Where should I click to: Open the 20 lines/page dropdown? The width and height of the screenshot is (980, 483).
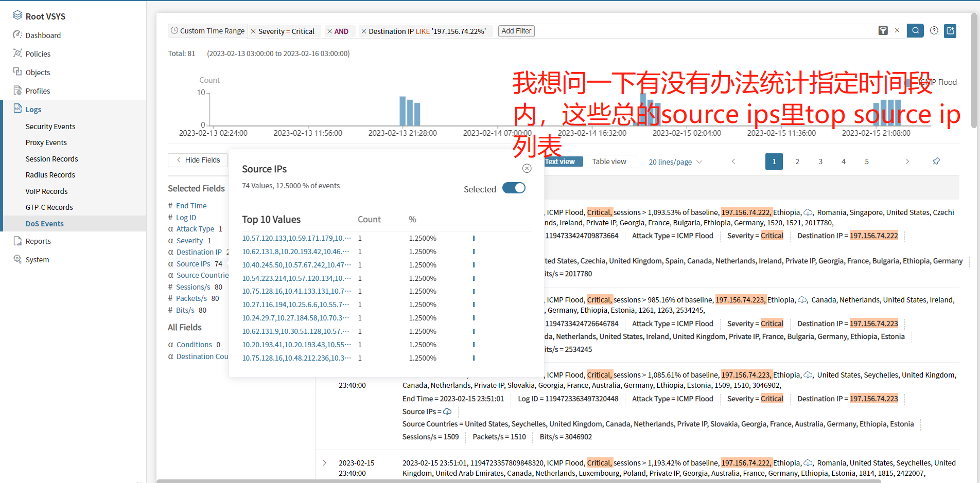(x=675, y=162)
